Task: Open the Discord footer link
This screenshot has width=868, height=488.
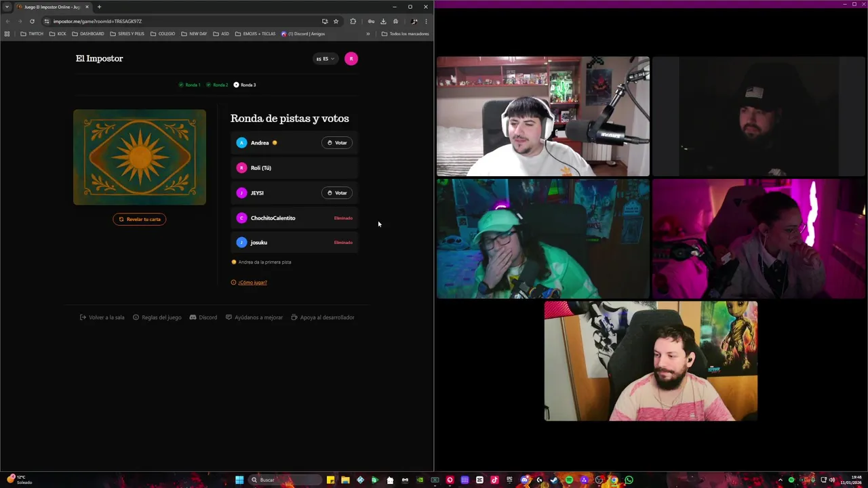Action: coord(203,317)
